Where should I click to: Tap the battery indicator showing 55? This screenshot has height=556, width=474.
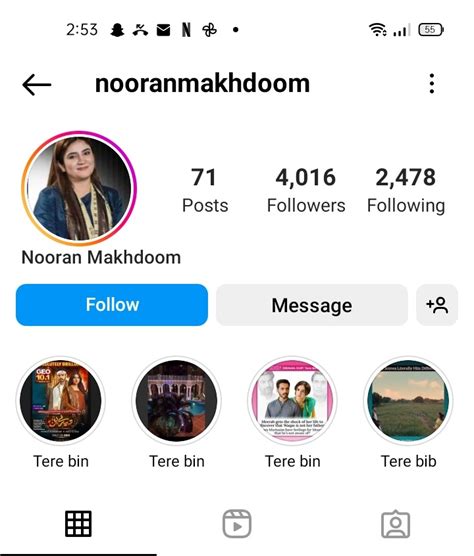tap(431, 30)
